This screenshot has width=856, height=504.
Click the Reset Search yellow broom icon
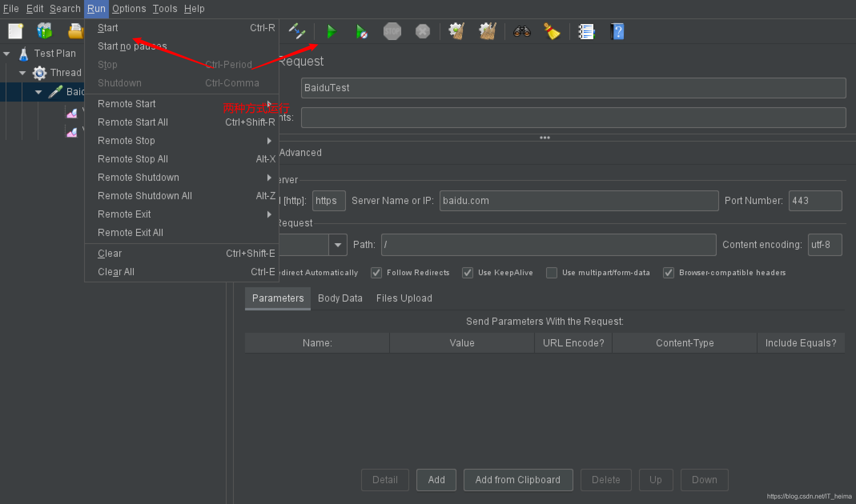pyautogui.click(x=552, y=32)
